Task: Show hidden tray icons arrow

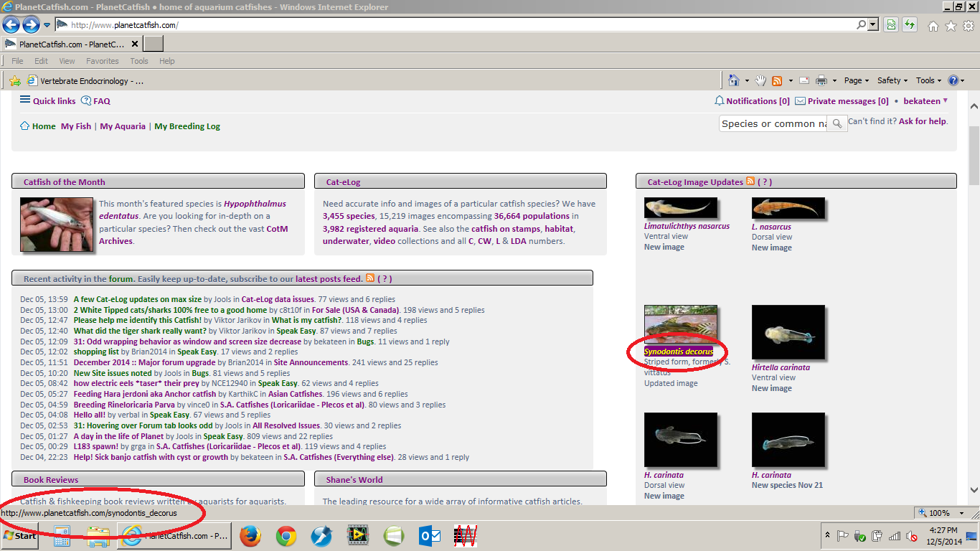Action: click(x=827, y=536)
